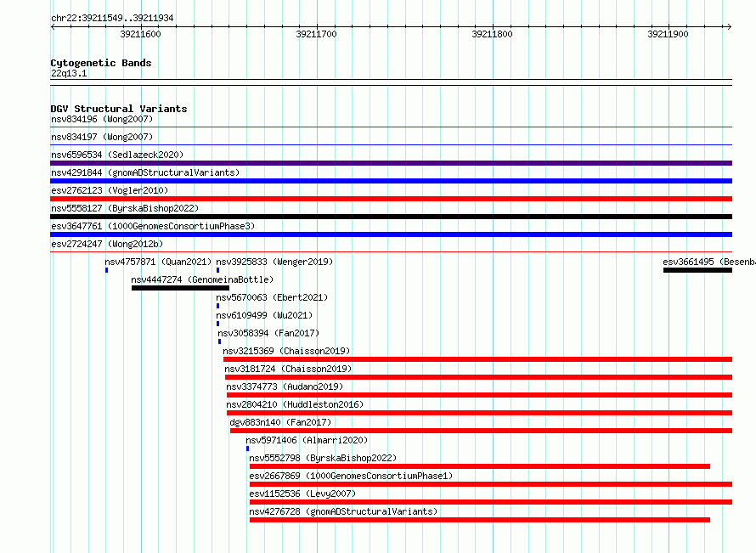The image size is (756, 553).
Task: Open variant label esv2724247 (Wong2012b)
Action: click(107, 244)
